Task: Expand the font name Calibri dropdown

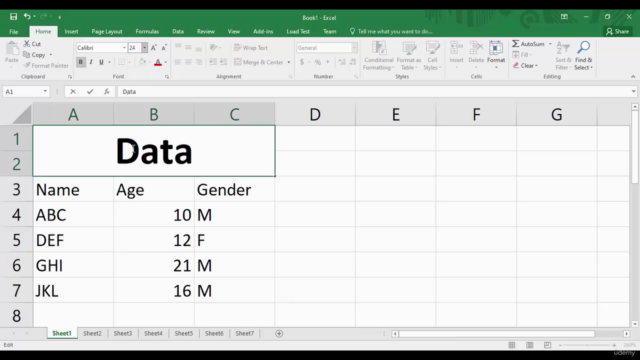Action: click(124, 48)
